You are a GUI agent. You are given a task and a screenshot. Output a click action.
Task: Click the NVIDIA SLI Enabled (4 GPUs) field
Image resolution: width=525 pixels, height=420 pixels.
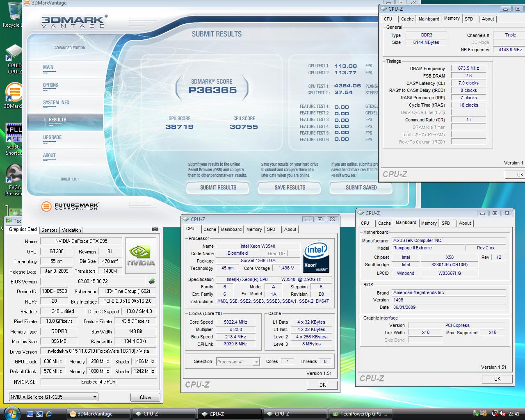[x=98, y=382]
